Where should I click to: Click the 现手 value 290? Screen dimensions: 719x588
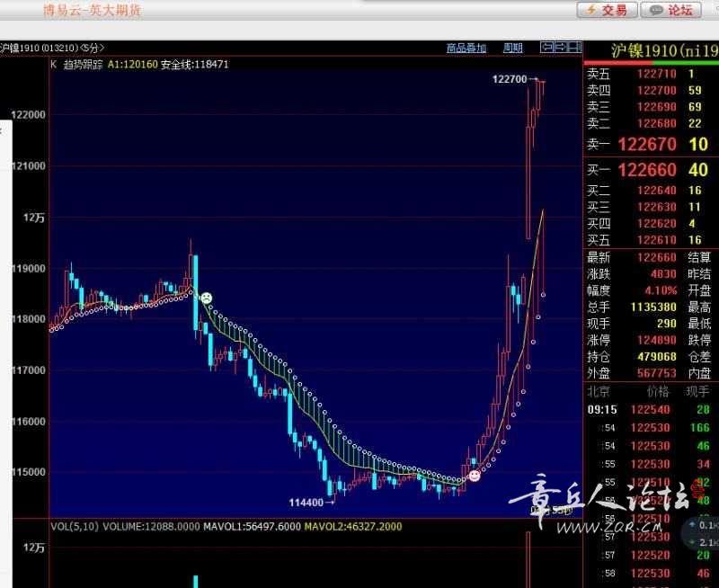[666, 324]
